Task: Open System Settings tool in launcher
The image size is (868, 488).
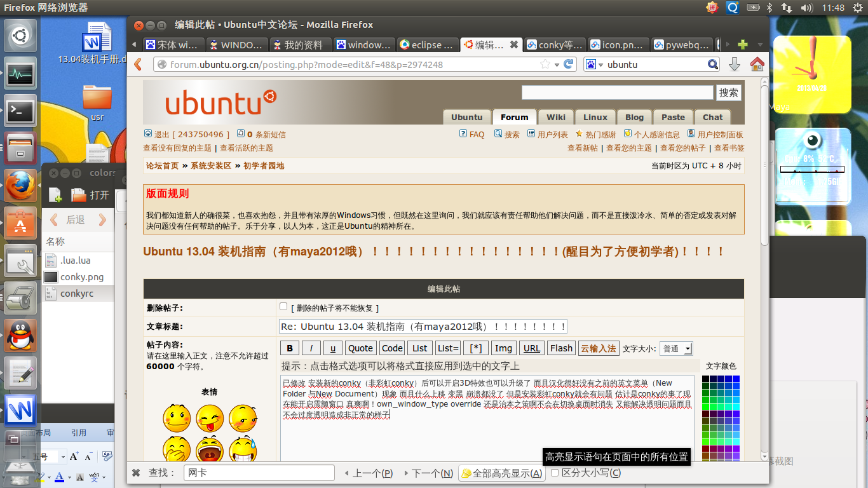Action: coord(20,261)
